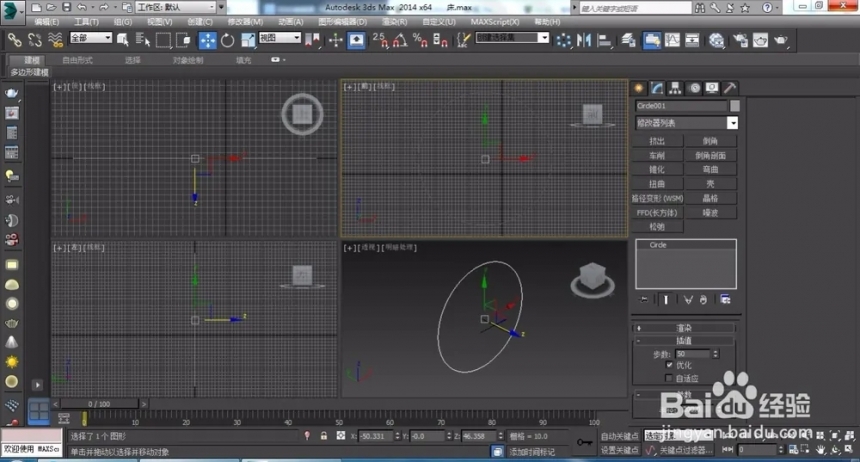Click the Unlink Selection broken chain icon
Viewport: 860px width, 462px height.
(x=35, y=40)
